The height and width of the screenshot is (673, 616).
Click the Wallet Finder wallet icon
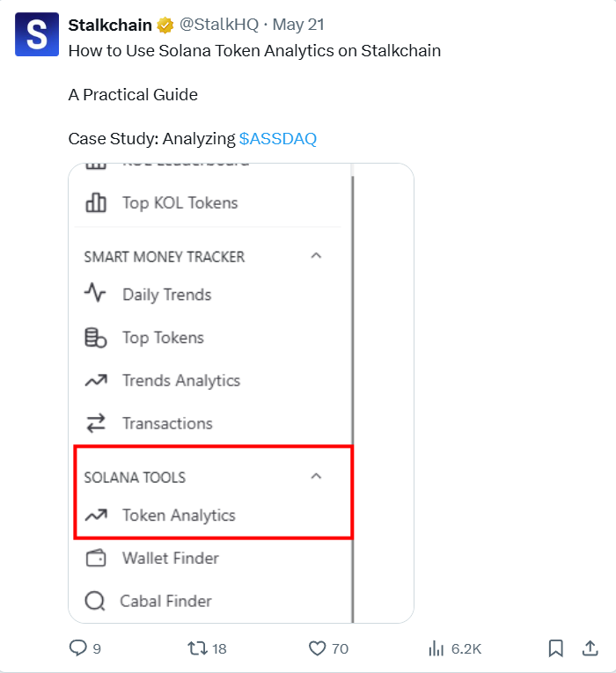click(96, 558)
